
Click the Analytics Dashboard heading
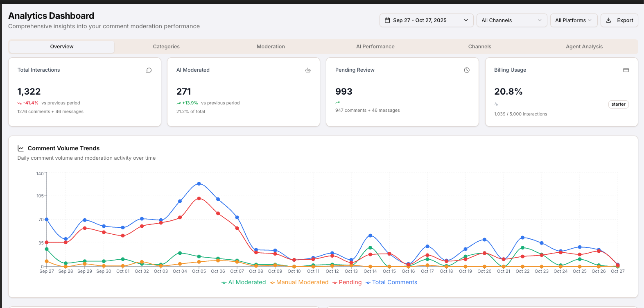pyautogui.click(x=51, y=16)
